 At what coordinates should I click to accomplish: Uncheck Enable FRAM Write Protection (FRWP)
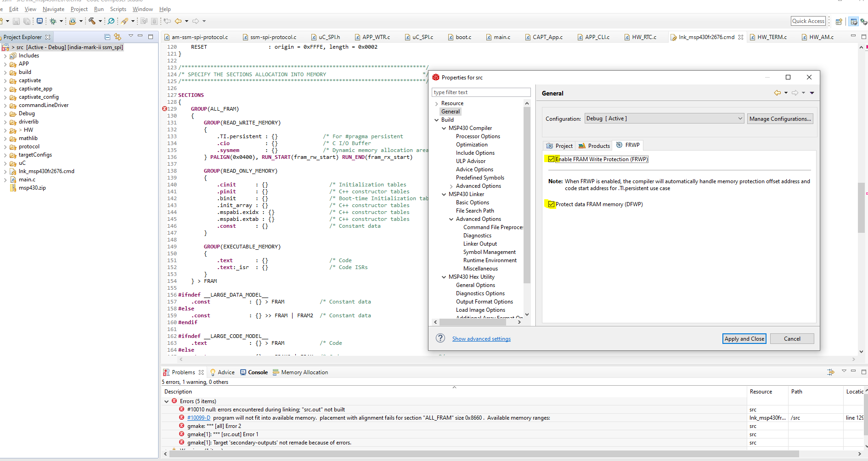pyautogui.click(x=551, y=159)
